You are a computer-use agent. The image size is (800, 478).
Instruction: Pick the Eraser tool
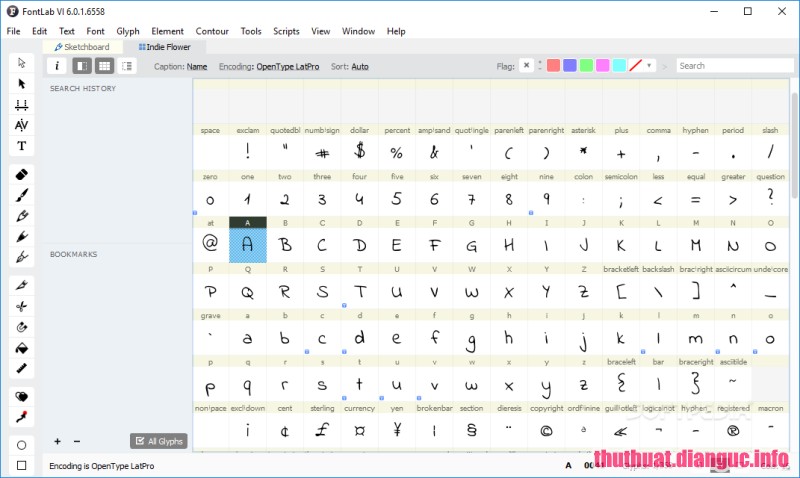point(21,174)
